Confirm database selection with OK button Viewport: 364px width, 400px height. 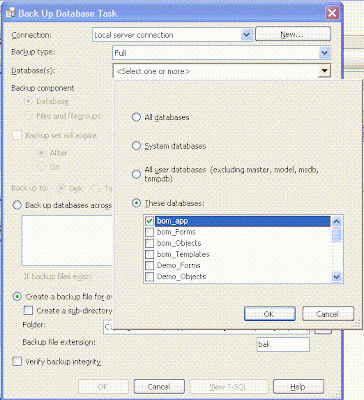pyautogui.click(x=270, y=314)
